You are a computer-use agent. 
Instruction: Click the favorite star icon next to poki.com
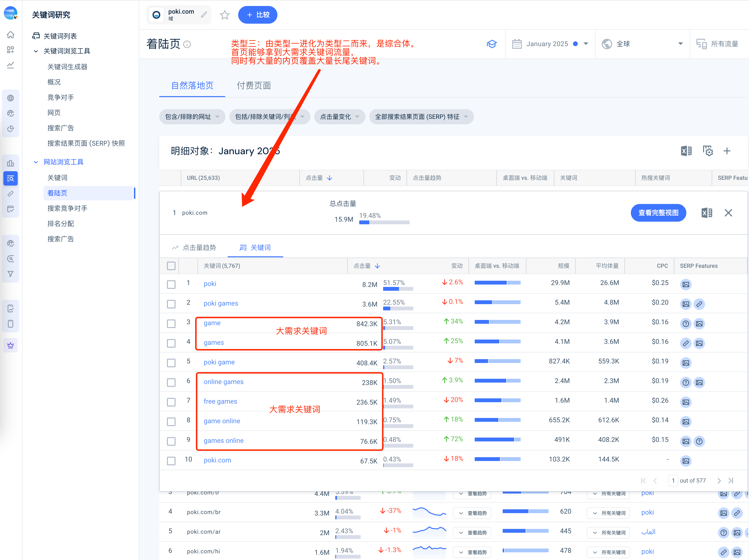coord(225,15)
